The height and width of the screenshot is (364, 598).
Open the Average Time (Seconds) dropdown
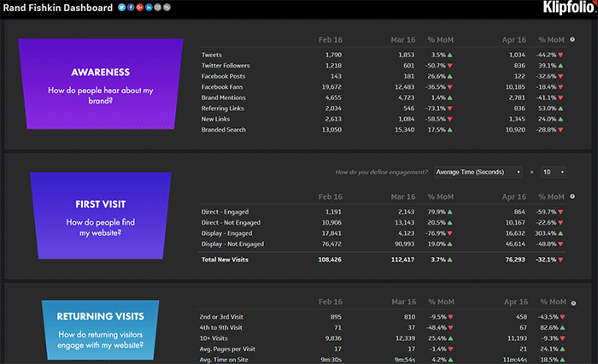[x=478, y=172]
